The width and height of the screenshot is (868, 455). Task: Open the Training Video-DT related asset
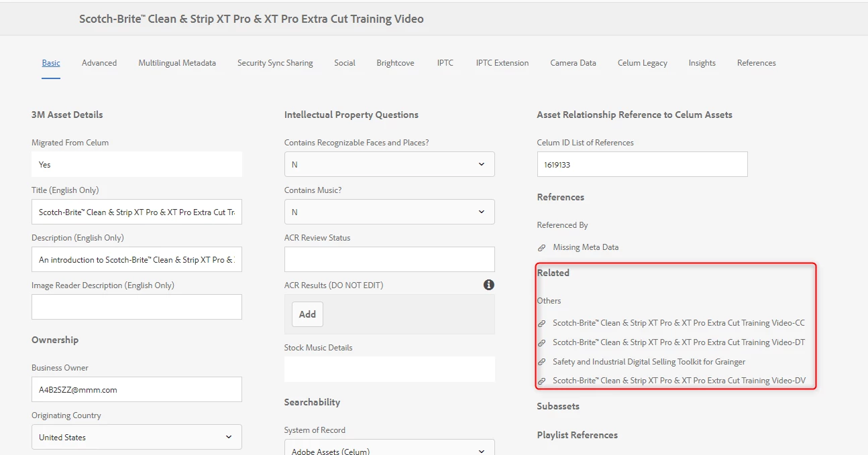679,342
